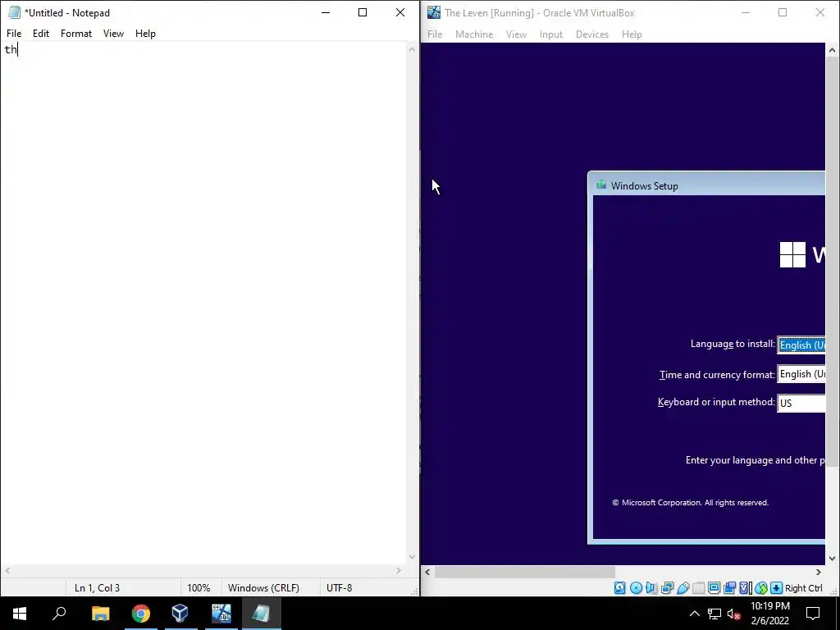Click the audio speaker icon in VirtualBox status bar
The image size is (840, 630).
click(651, 587)
